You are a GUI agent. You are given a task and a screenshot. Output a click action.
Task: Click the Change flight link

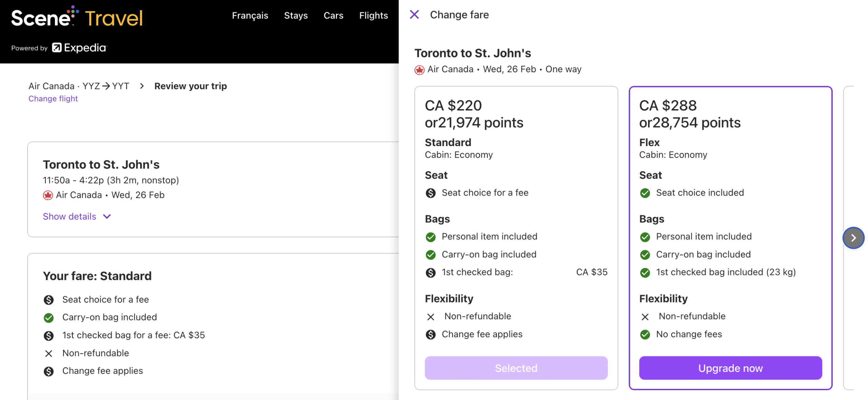(x=53, y=99)
